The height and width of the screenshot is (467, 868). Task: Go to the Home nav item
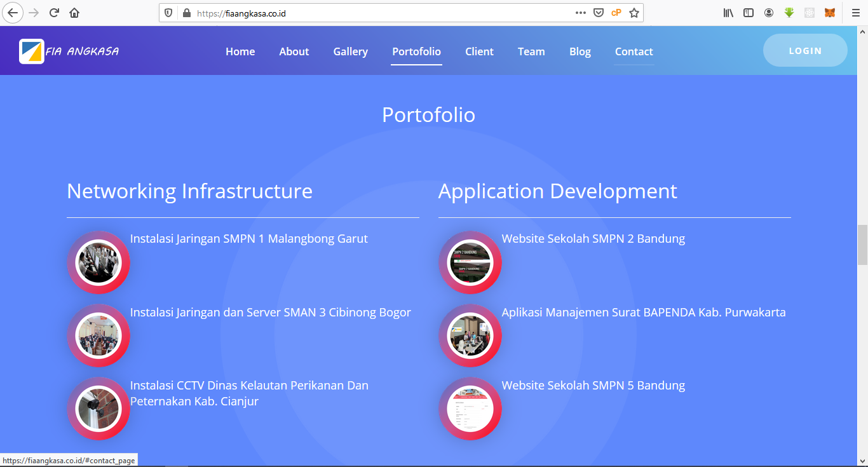click(240, 51)
